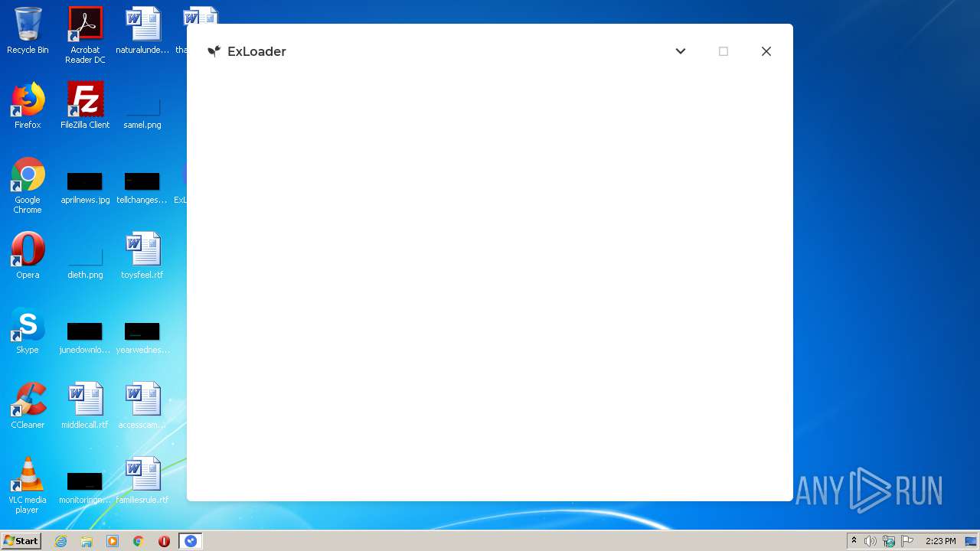The width and height of the screenshot is (980, 551).
Task: Open Windows Explorer folder in taskbar
Action: point(87,541)
